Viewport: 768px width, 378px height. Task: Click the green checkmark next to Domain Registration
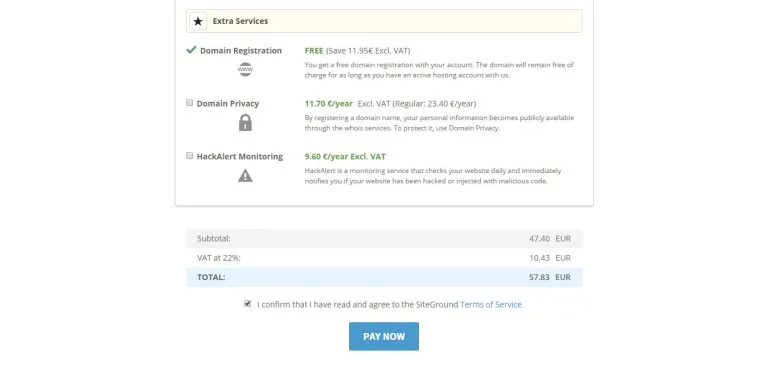[191, 50]
